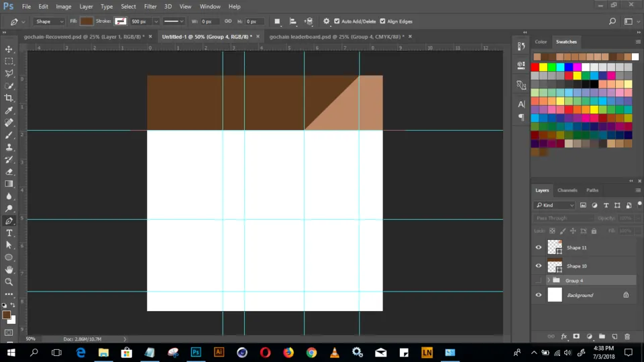This screenshot has height=362, width=644.
Task: Switch to gochain leaderboard.psd document tab
Action: pos(337,36)
